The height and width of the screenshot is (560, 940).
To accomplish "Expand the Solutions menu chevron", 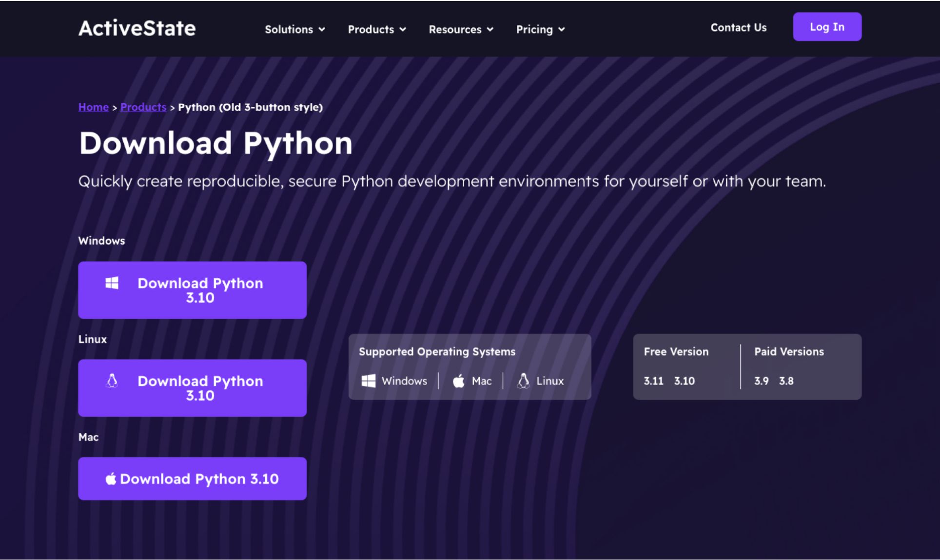I will click(322, 29).
